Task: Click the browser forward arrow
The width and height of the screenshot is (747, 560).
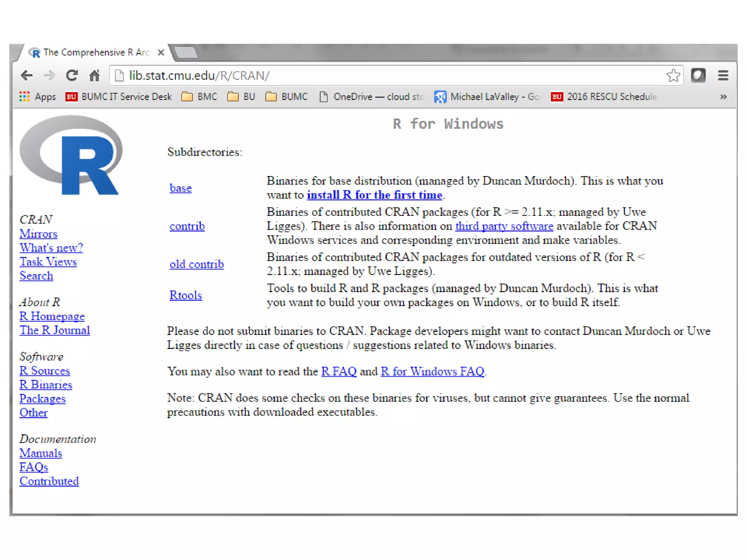Action: [49, 75]
